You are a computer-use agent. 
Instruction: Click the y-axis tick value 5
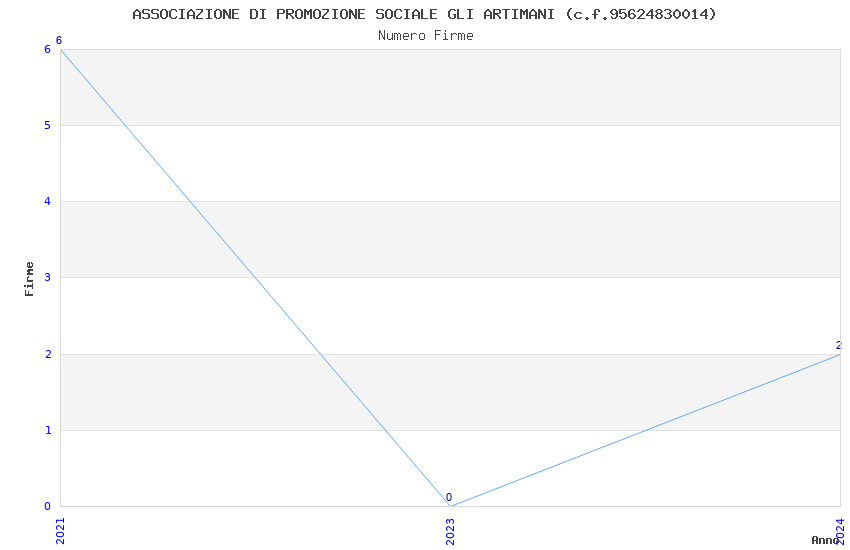tap(48, 125)
